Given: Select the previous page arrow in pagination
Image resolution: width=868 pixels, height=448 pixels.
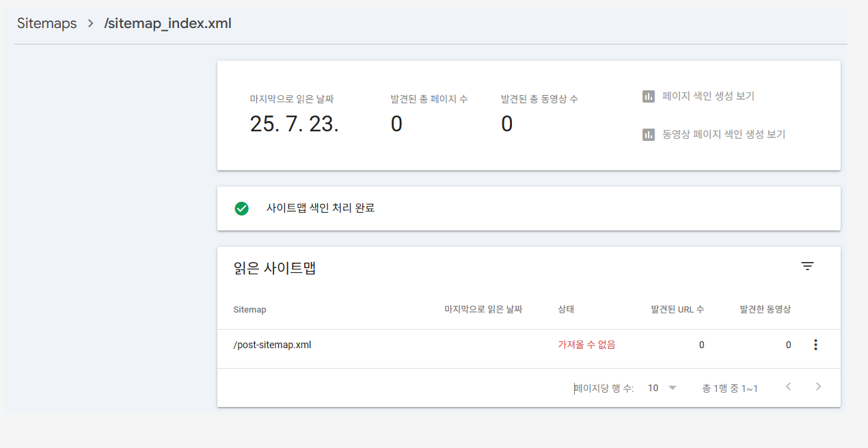Looking at the screenshot, I should click(787, 386).
